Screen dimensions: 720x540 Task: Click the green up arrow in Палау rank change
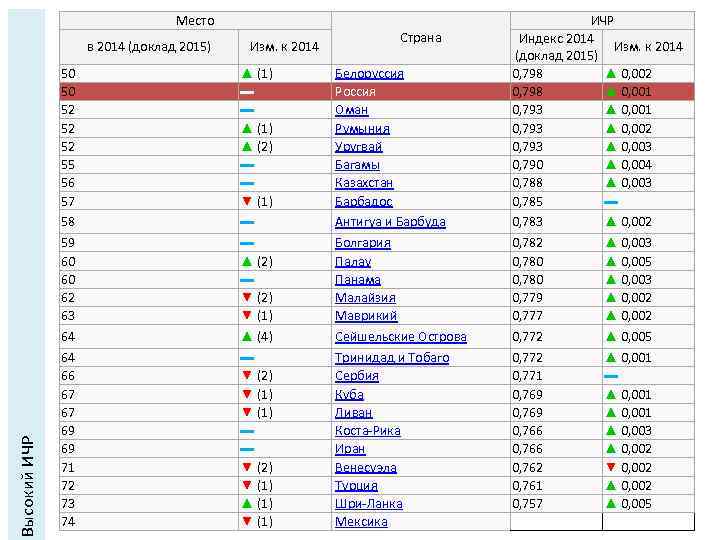pyautogui.click(x=247, y=262)
